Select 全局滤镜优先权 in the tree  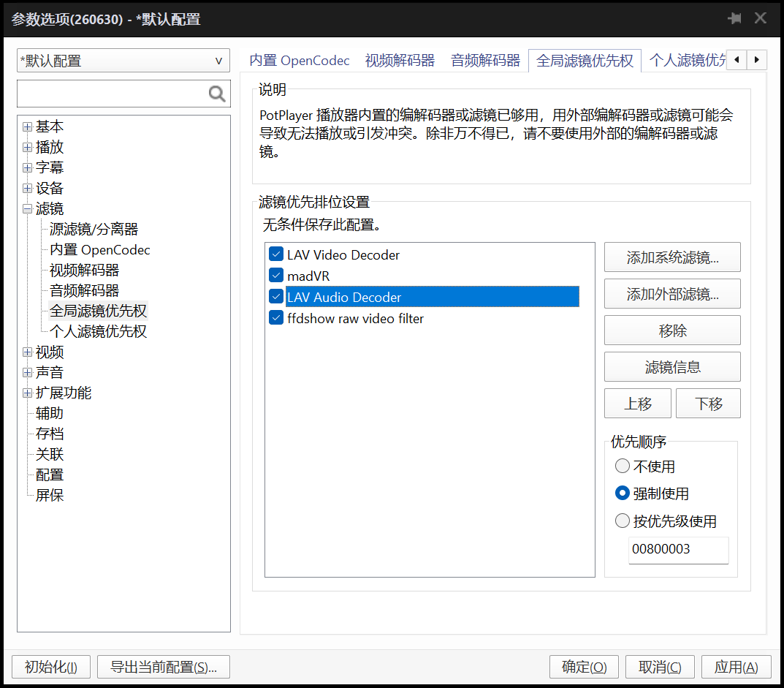(98, 311)
